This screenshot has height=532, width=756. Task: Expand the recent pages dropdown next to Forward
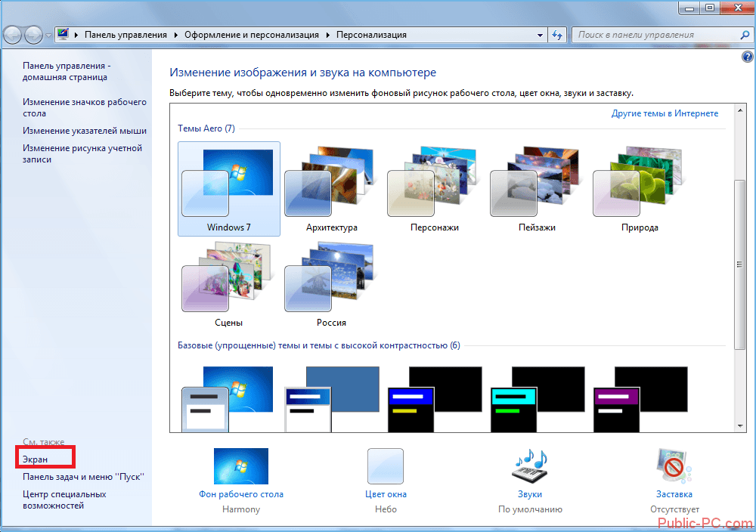48,36
